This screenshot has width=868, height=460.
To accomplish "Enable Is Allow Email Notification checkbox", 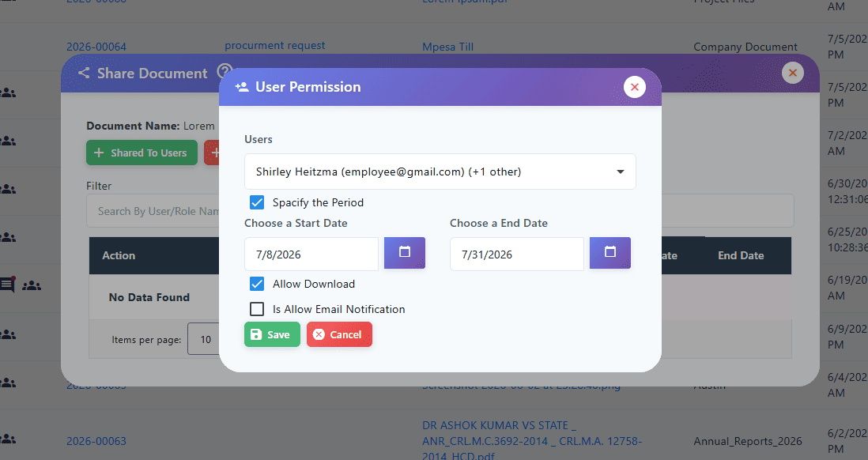I will tap(257, 309).
